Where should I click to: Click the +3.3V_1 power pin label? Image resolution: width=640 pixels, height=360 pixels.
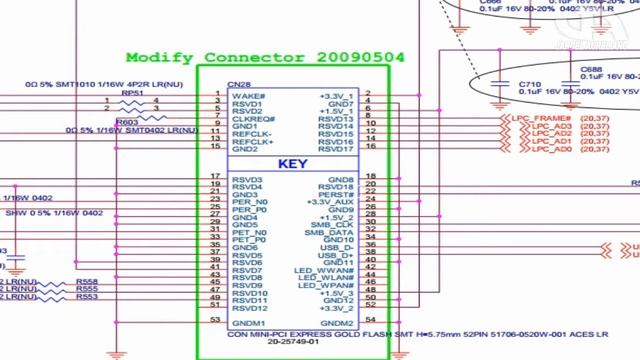tap(337, 96)
